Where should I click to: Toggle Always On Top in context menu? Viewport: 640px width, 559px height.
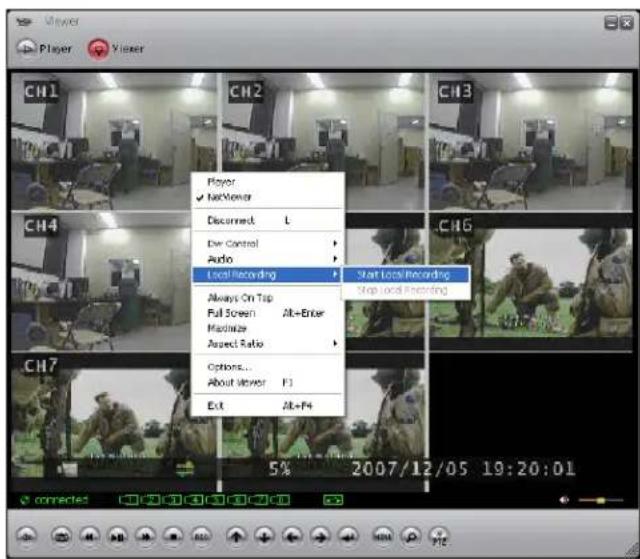(239, 298)
